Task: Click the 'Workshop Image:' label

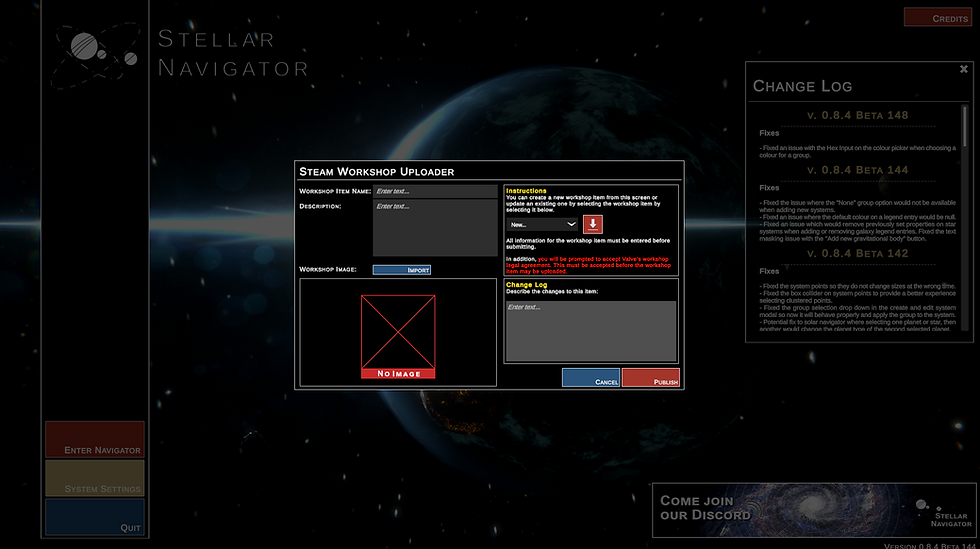Action: (x=328, y=269)
